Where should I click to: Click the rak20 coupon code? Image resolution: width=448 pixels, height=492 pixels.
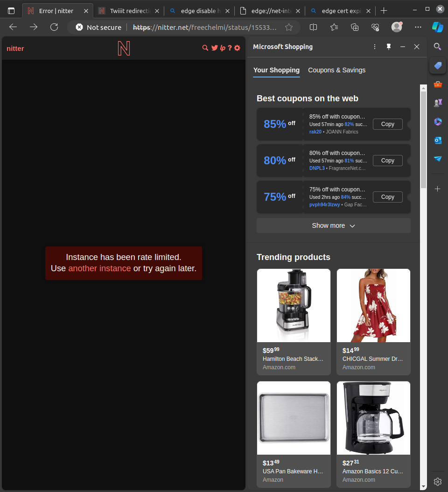[315, 132]
